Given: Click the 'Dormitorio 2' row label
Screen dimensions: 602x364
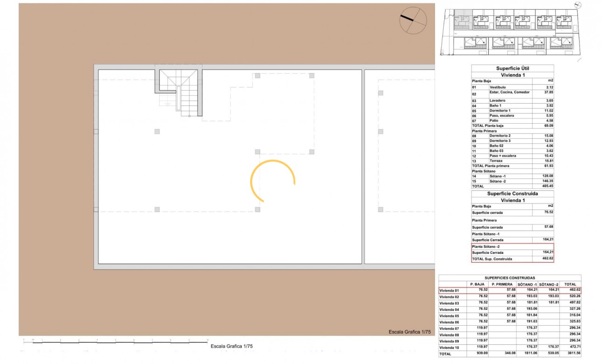Looking at the screenshot, I should pyautogui.click(x=500, y=136).
